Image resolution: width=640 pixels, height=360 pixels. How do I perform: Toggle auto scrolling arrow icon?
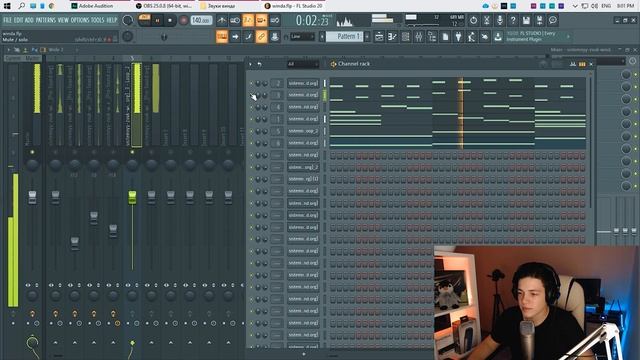pyautogui.click(x=235, y=37)
